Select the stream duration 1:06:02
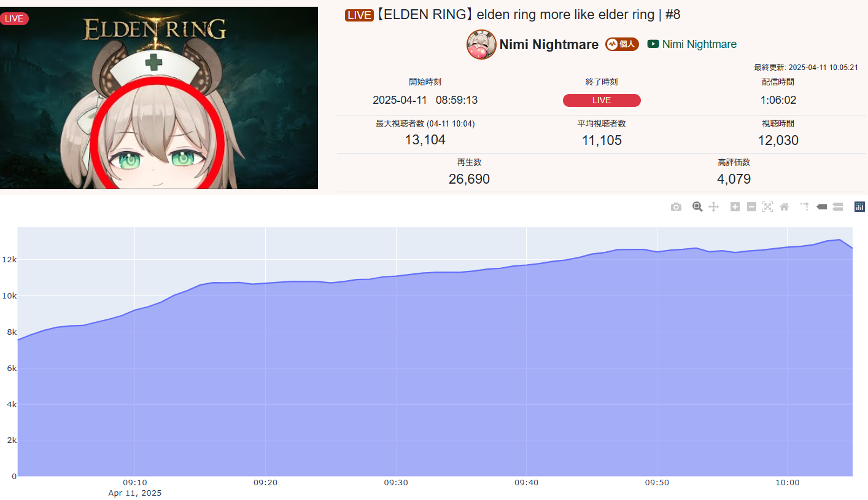The height and width of the screenshot is (500, 868). pyautogui.click(x=778, y=100)
